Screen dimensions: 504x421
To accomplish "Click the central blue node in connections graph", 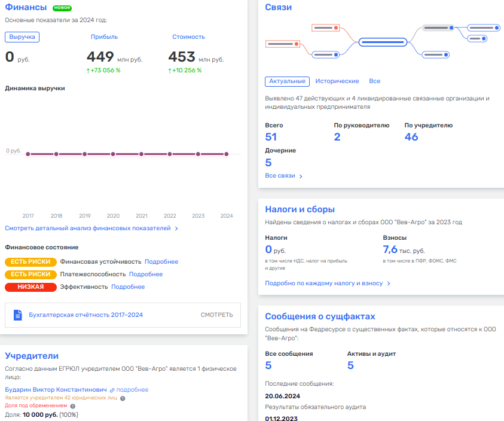I will coord(383,42).
